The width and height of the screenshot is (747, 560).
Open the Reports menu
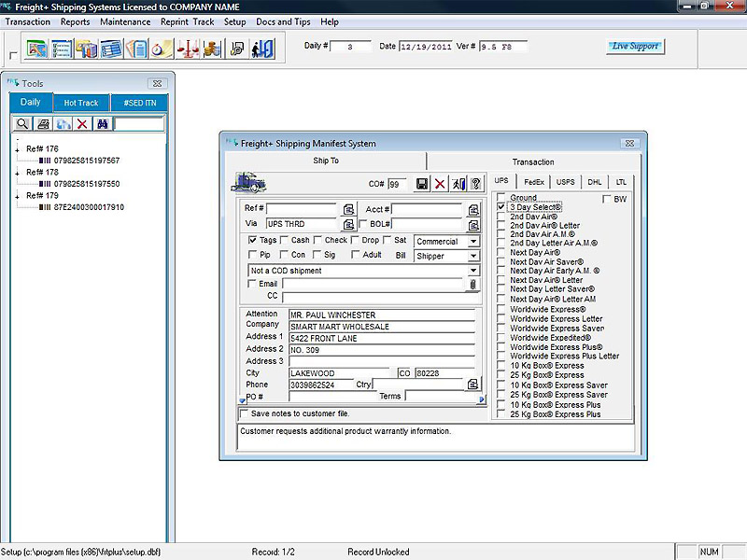75,21
